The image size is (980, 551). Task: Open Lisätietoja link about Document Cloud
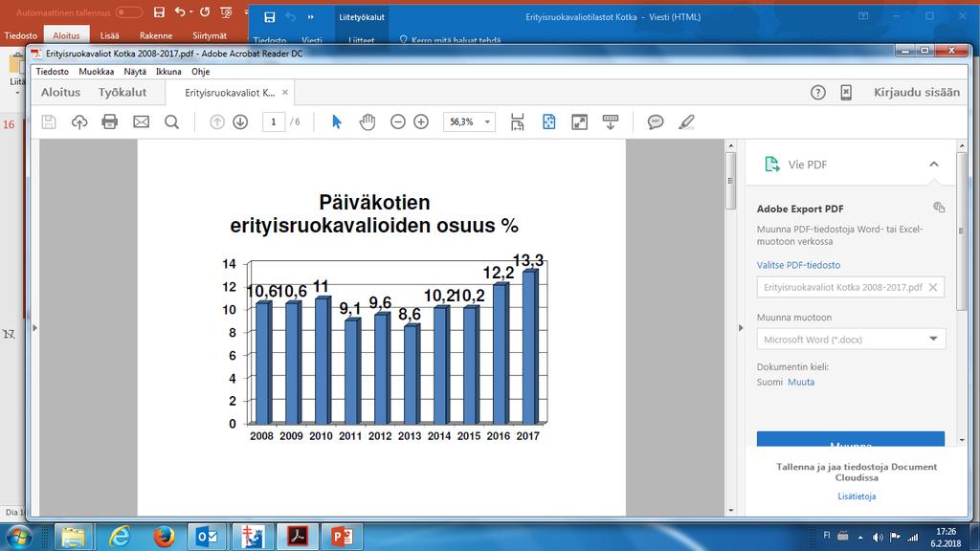point(857,496)
